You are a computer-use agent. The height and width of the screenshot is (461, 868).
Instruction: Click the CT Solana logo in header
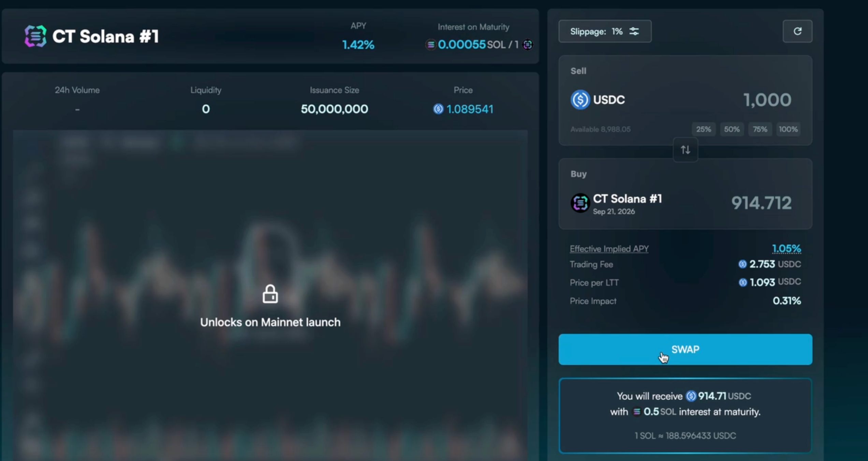[x=35, y=36]
